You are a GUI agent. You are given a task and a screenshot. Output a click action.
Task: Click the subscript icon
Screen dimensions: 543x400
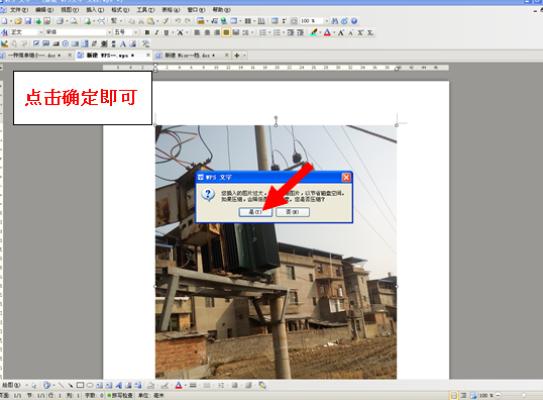pyautogui.click(x=370, y=33)
